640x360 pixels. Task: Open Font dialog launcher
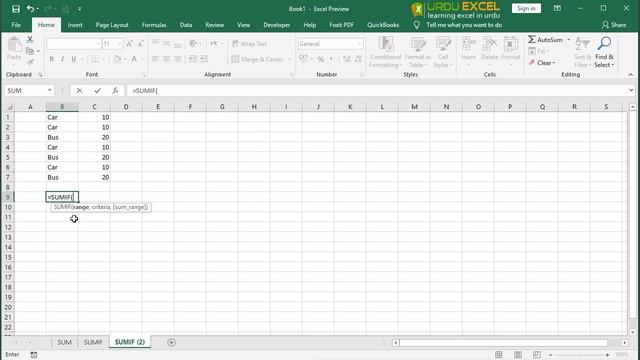144,75
